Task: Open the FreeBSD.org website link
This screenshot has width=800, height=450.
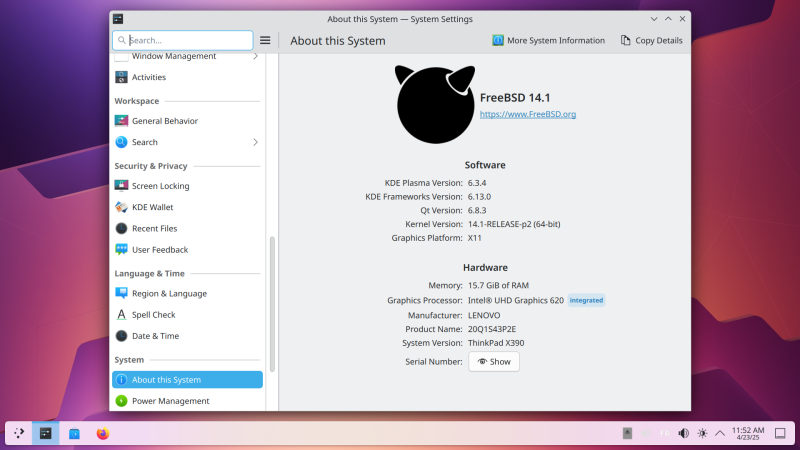Action: 528,114
